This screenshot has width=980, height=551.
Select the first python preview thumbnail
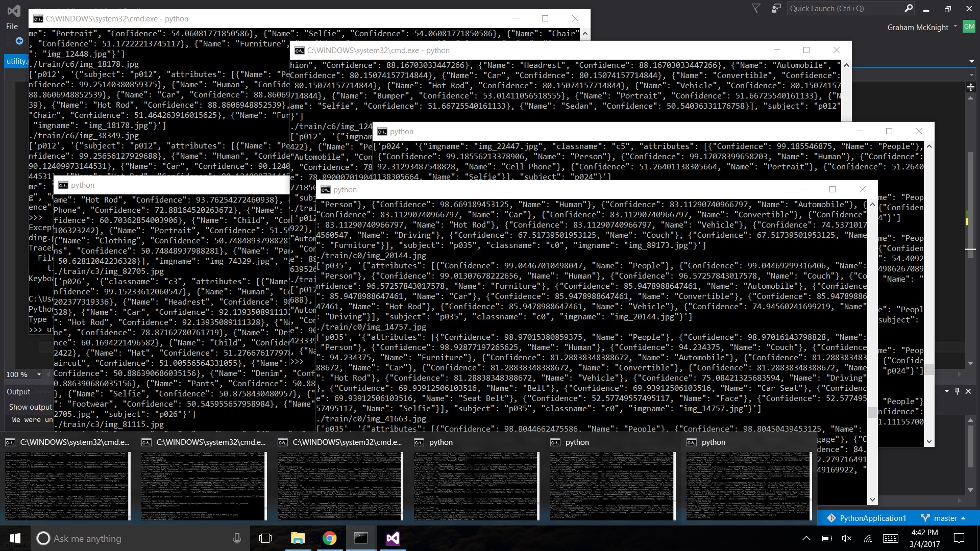tap(477, 486)
